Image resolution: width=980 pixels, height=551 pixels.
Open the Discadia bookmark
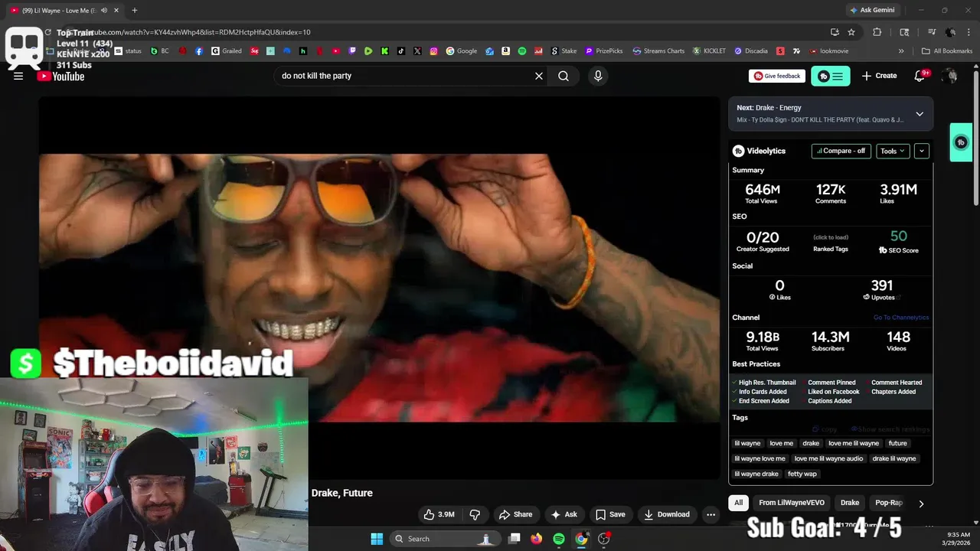pos(750,51)
